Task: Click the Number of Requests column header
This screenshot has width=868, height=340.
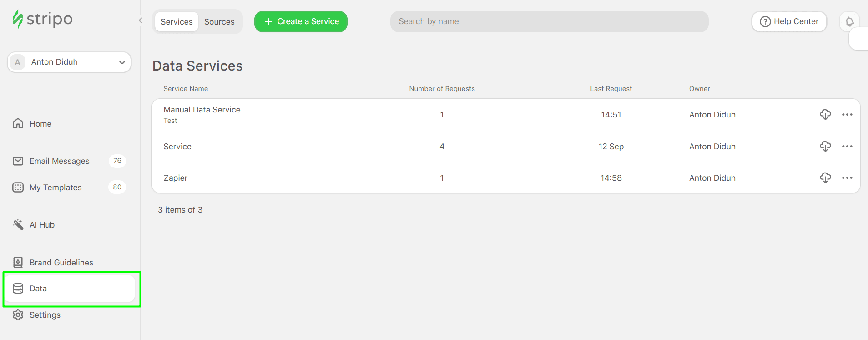Action: (442, 89)
